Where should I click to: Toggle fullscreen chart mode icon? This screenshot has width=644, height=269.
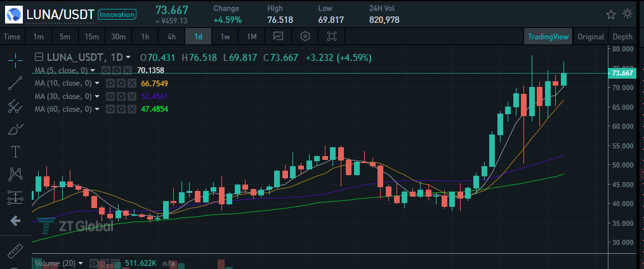click(331, 37)
